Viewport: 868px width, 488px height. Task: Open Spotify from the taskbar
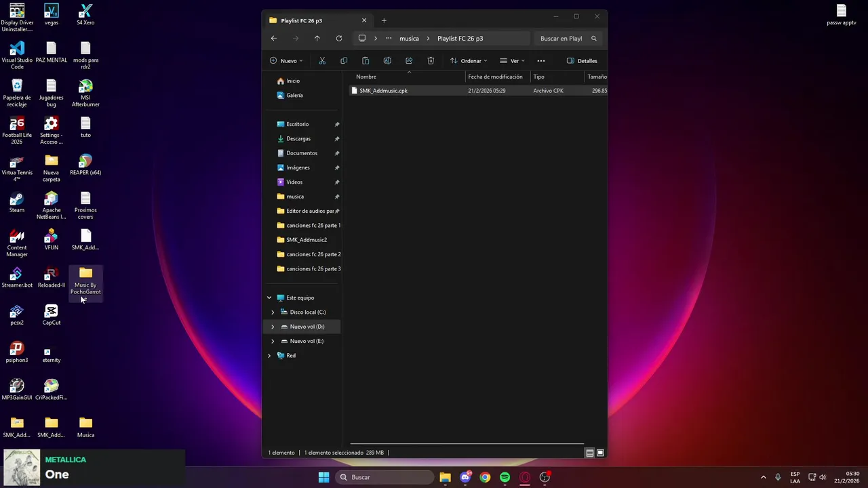coord(505,477)
